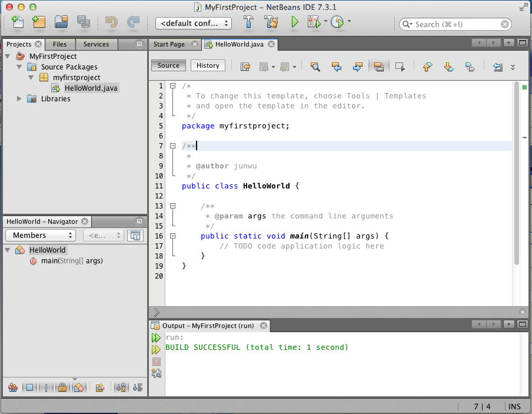Fold the main method at line 16
This screenshot has width=532, height=414.
coord(172,236)
